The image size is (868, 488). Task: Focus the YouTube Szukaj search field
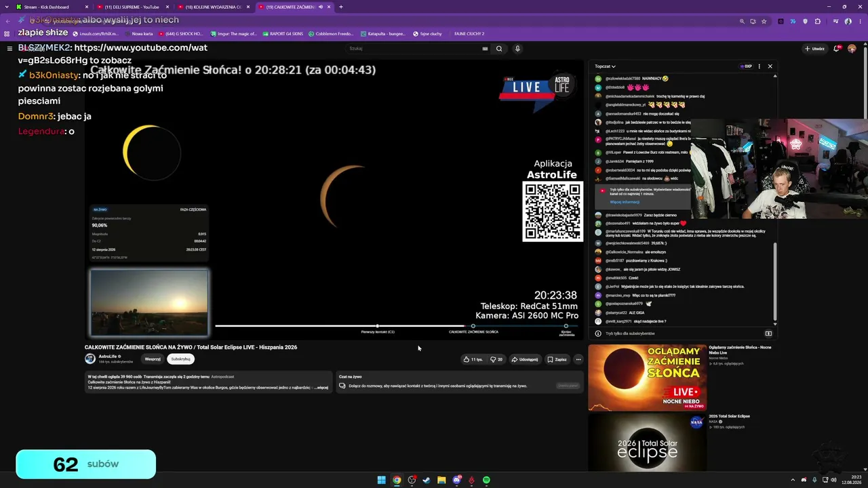[x=416, y=49]
